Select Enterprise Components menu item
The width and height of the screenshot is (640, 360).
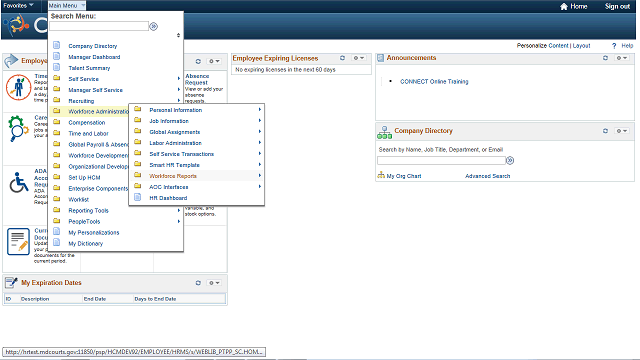click(x=98, y=189)
